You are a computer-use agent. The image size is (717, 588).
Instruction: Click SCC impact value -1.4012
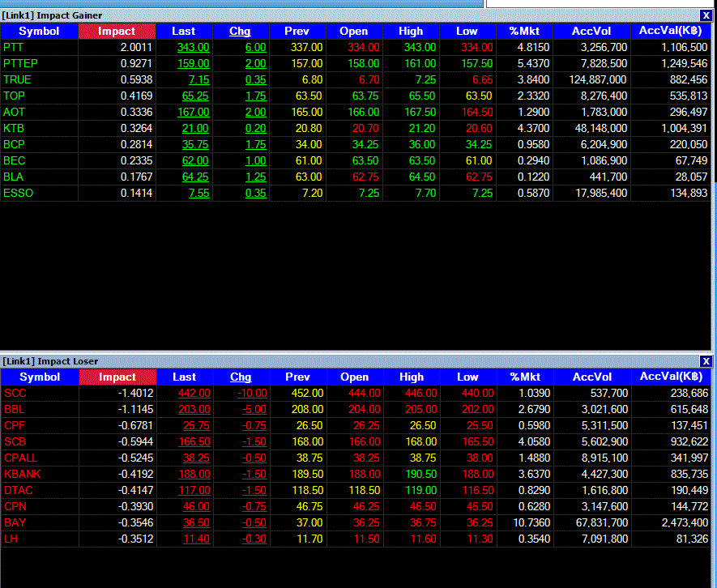pyautogui.click(x=136, y=394)
